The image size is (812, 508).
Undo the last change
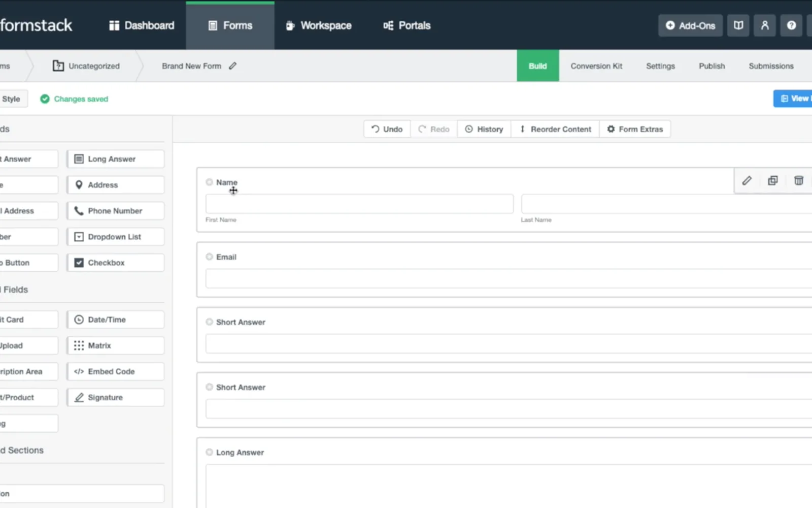387,129
